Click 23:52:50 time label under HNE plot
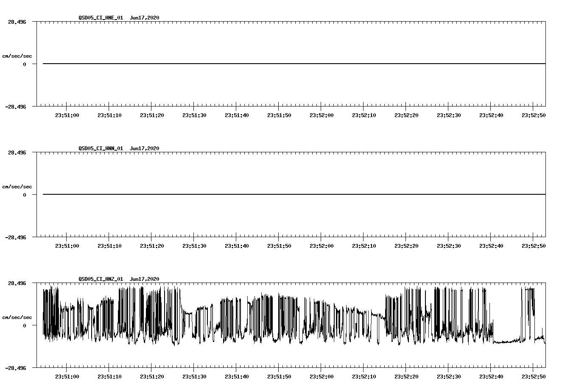Image resolution: width=576 pixels, height=392 pixels. pos(534,115)
